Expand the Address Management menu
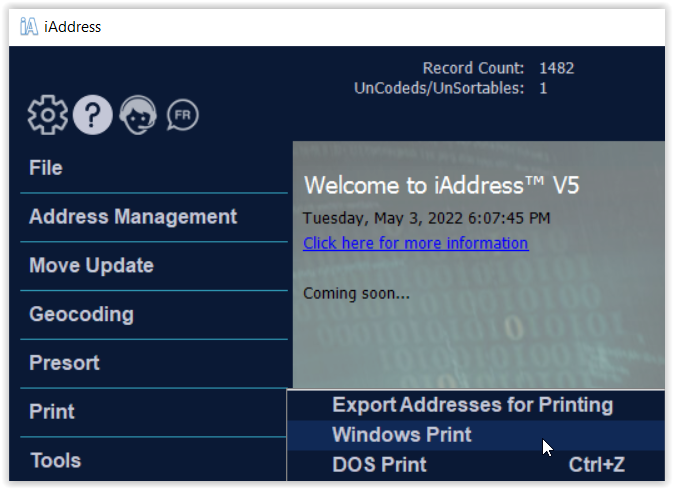Viewport: 673px width, 489px height. point(133,217)
